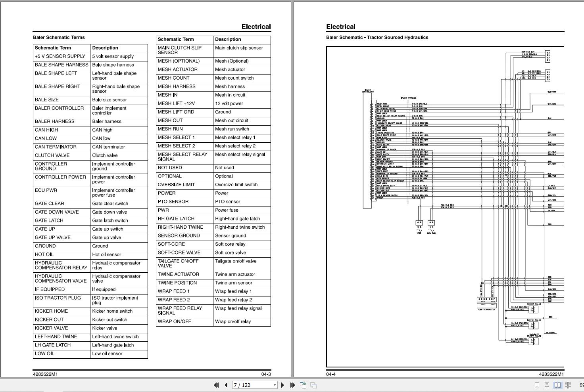The height and width of the screenshot is (392, 584).
Task: Click the next view navigation icon
Action: pyautogui.click(x=313, y=385)
